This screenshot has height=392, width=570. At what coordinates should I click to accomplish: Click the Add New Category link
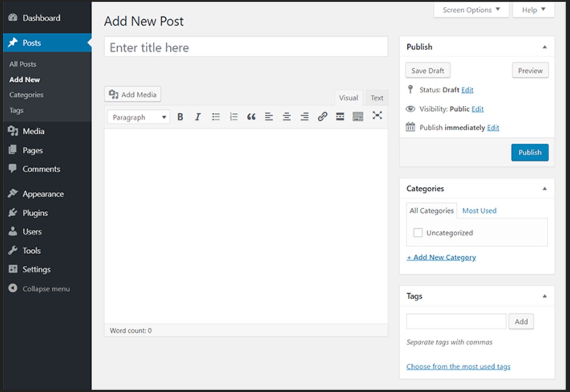pyautogui.click(x=441, y=257)
